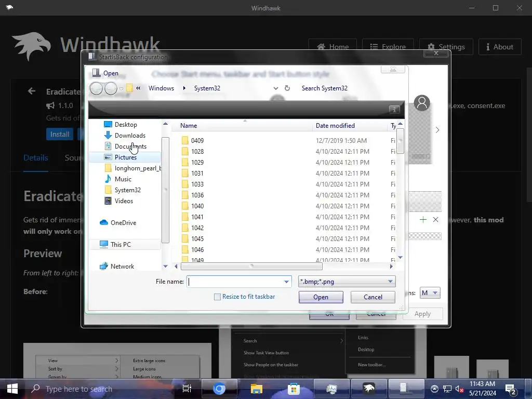Open the About tab in Windhawk
The height and width of the screenshot is (399, 532).
pyautogui.click(x=500, y=47)
